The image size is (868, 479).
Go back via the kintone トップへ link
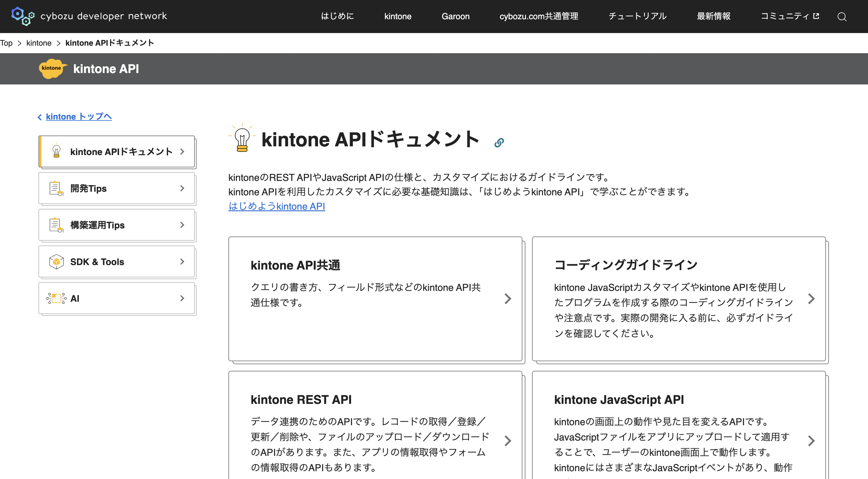(x=78, y=117)
